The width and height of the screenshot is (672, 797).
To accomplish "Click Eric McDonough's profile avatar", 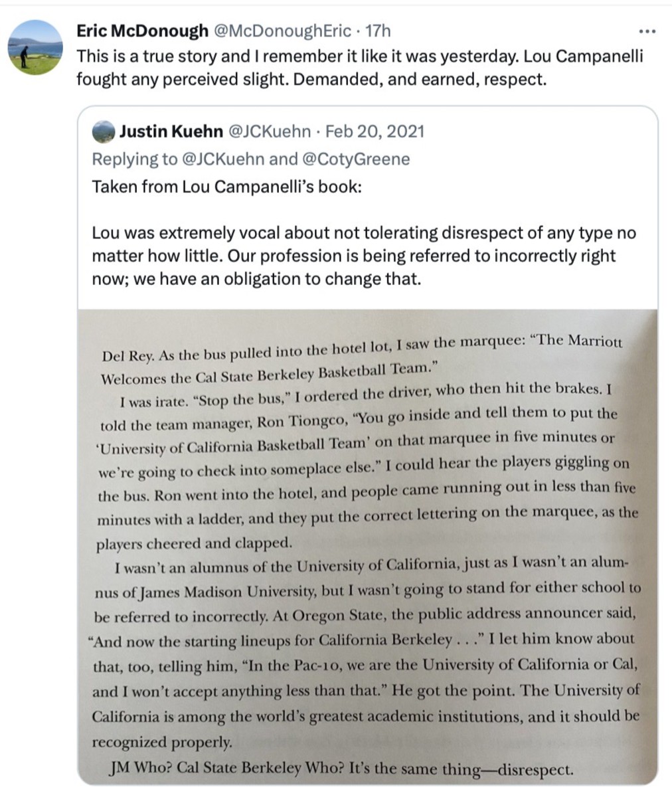I will coord(35,48).
